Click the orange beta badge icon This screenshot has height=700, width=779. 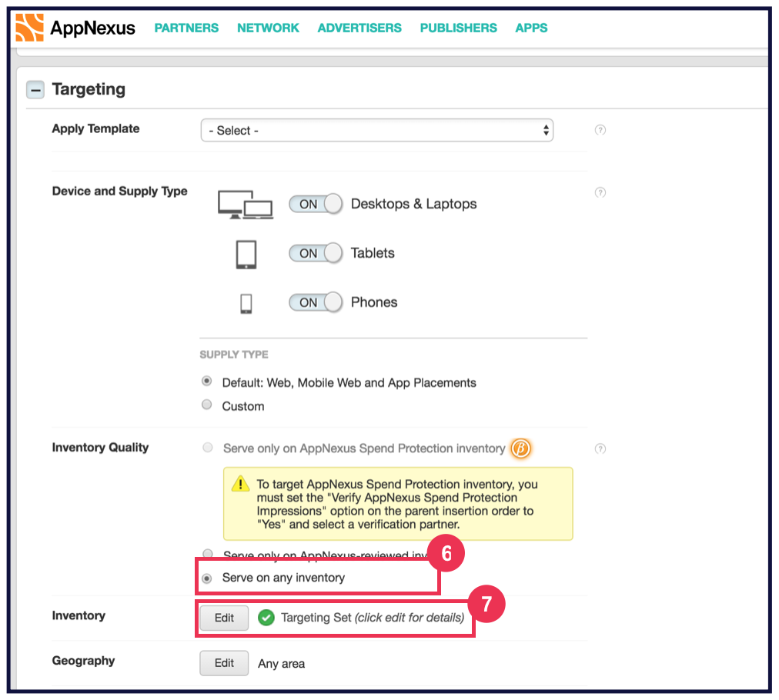click(x=520, y=448)
